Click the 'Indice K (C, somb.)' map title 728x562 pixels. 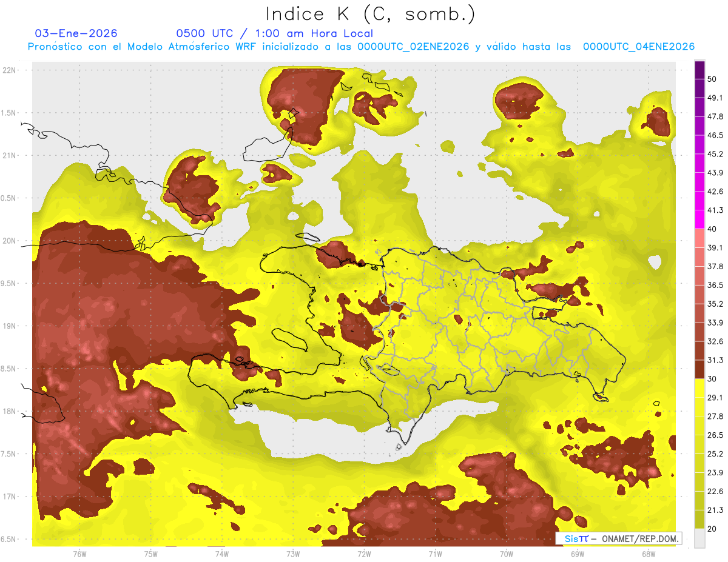click(x=371, y=15)
